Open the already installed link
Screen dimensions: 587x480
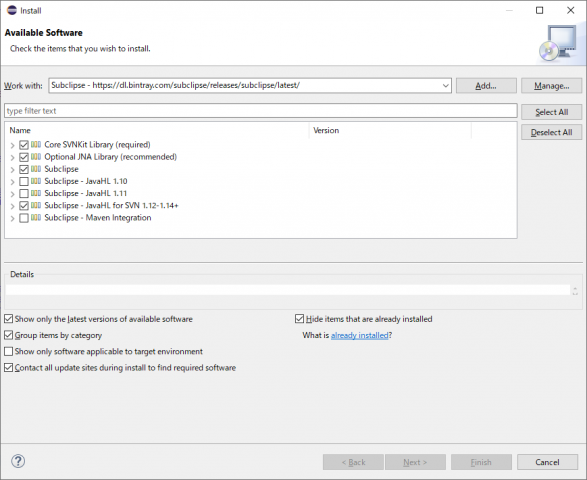pos(360,335)
